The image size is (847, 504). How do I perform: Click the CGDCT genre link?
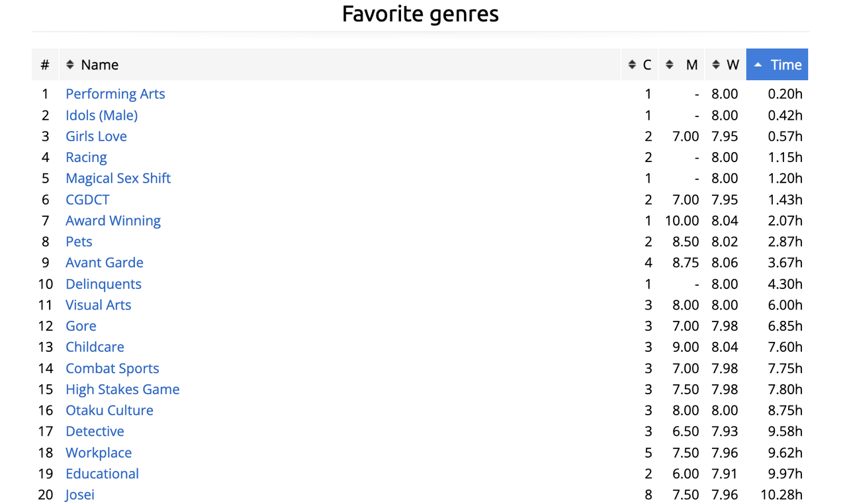click(x=87, y=199)
